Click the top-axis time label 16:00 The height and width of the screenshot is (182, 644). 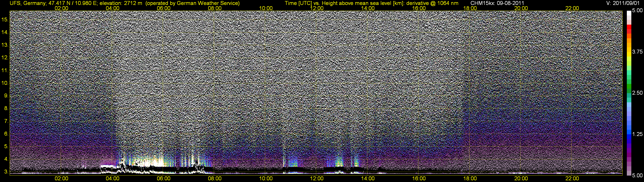(419, 8)
